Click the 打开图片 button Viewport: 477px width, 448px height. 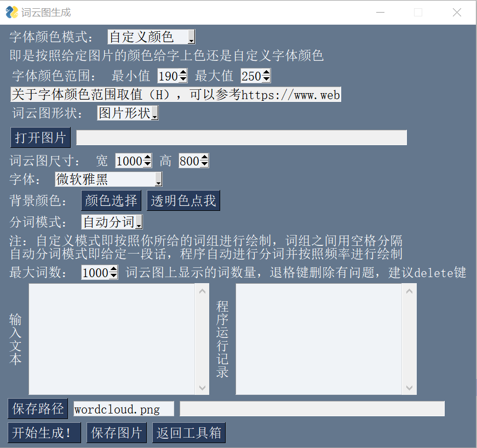[41, 137]
